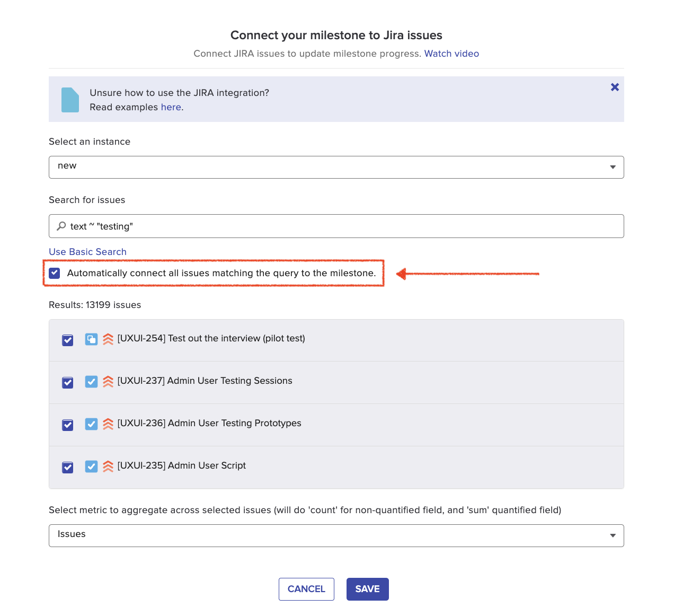Image resolution: width=674 pixels, height=616 pixels.
Task: Uncheck the UXUI-237 issue checkbox
Action: click(x=68, y=383)
